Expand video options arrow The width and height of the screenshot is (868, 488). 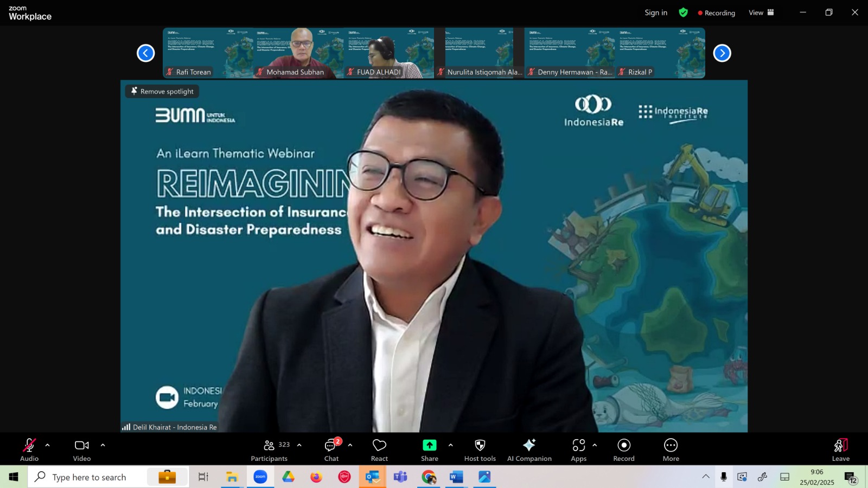coord(103,445)
